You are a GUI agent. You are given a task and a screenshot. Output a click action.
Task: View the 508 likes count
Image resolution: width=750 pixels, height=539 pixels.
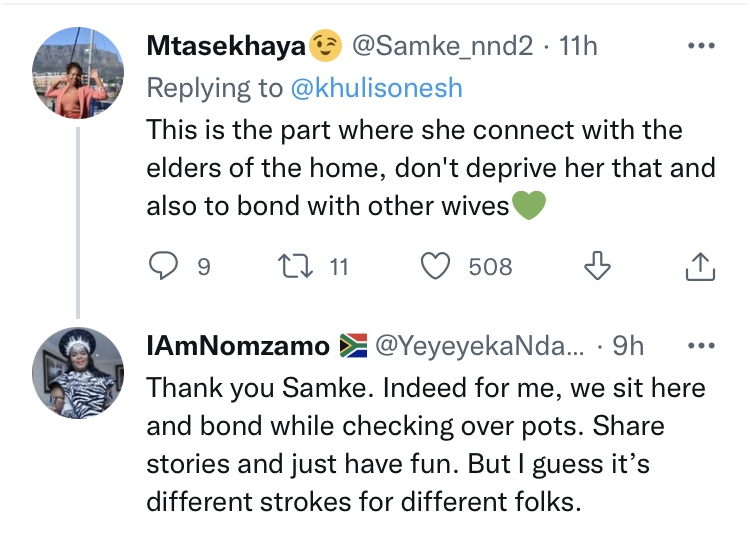(490, 266)
